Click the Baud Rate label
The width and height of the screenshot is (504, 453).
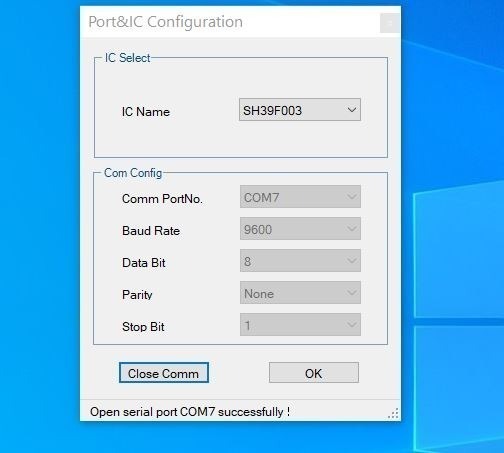pyautogui.click(x=151, y=231)
